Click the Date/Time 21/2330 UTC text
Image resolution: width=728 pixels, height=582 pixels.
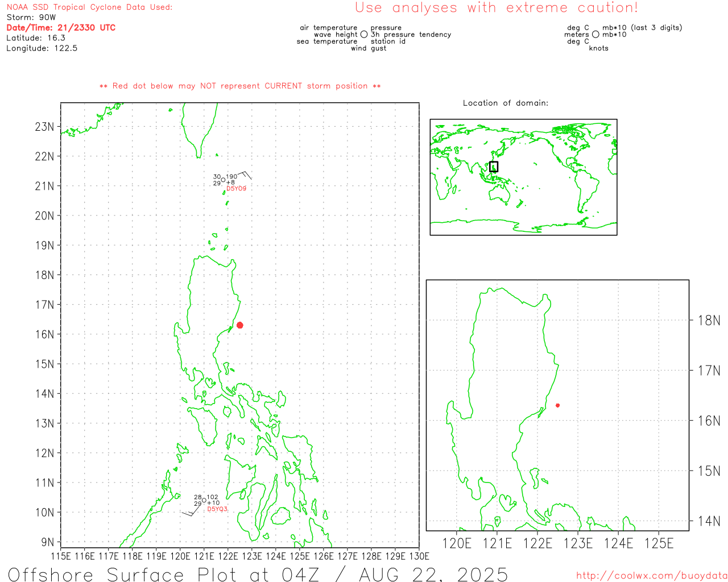pyautogui.click(x=61, y=28)
